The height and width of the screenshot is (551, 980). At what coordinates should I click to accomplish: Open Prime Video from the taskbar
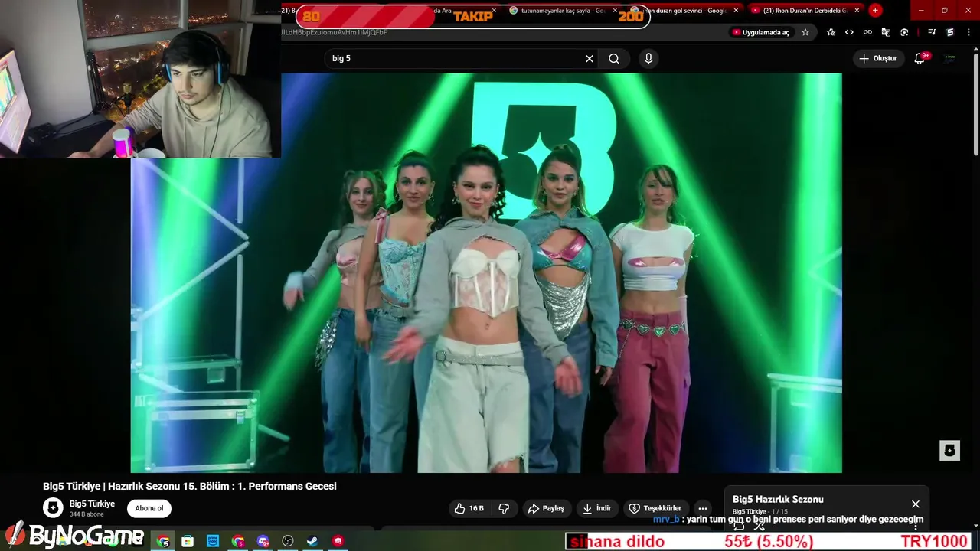click(213, 541)
